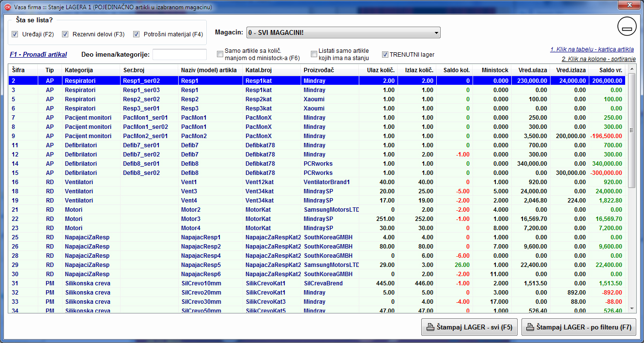Select the serial number cell Resp1_ser03
Image resolution: width=644 pixels, height=343 pixels.
click(149, 90)
